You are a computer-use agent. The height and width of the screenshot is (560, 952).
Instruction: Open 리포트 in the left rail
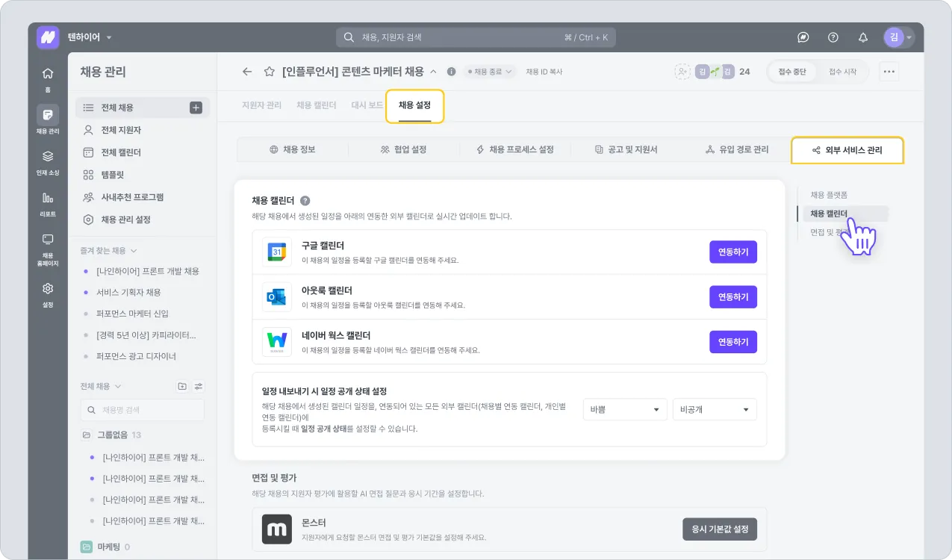pyautogui.click(x=48, y=203)
